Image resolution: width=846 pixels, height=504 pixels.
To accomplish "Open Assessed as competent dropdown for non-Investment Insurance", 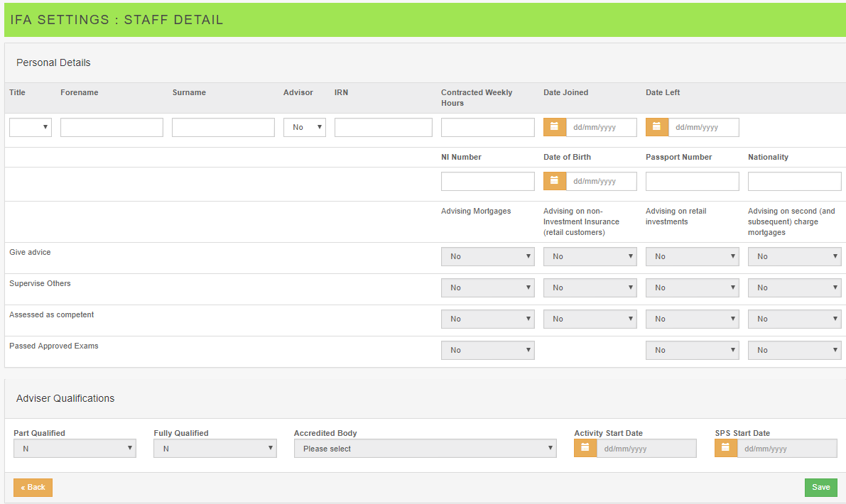I will click(x=590, y=319).
